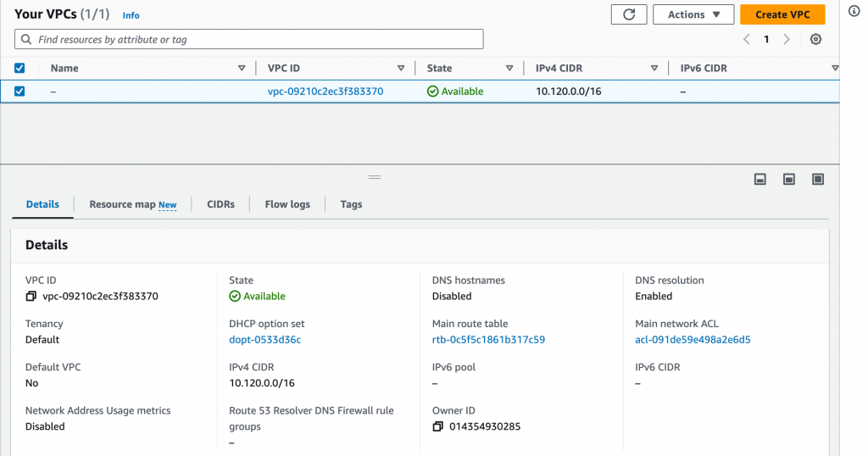Collapse details panel to minimal size
This screenshot has width=868, height=456.
(760, 180)
